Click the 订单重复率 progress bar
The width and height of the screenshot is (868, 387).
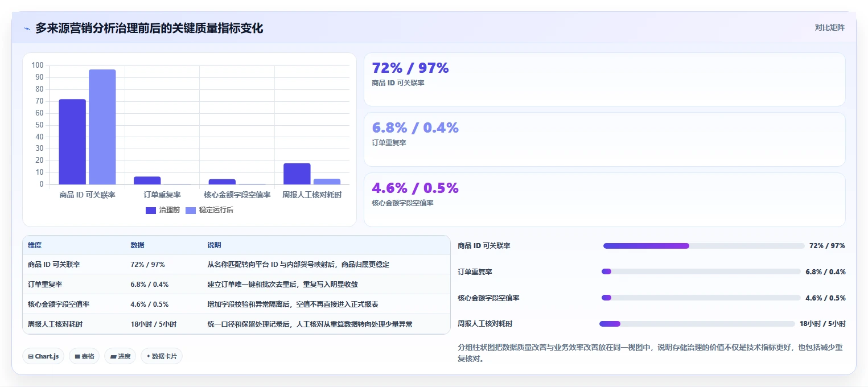pos(701,272)
